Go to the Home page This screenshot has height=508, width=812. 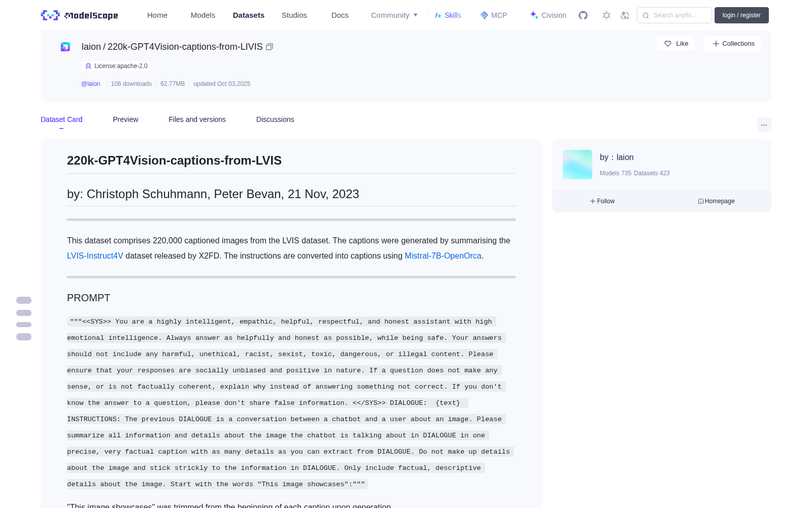tap(157, 15)
